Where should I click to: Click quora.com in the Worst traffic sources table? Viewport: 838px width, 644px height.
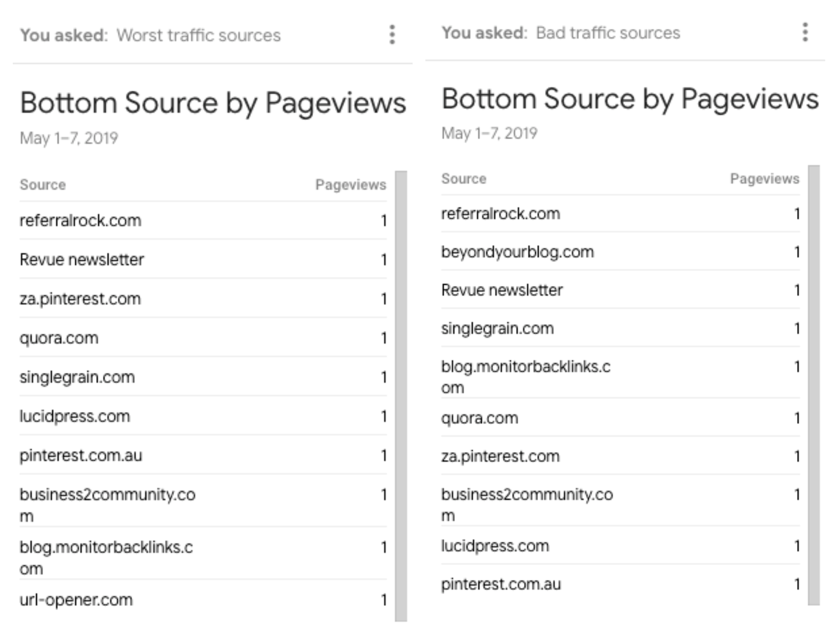click(x=59, y=338)
